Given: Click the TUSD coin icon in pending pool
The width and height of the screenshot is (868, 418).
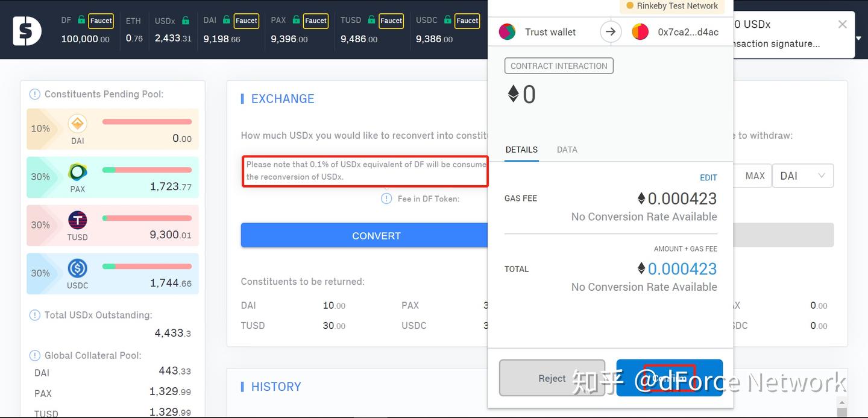Looking at the screenshot, I should pos(77,220).
